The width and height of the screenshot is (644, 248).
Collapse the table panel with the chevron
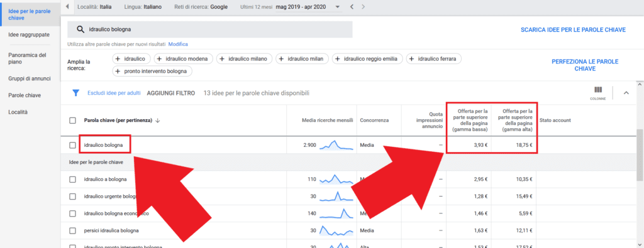tap(626, 93)
